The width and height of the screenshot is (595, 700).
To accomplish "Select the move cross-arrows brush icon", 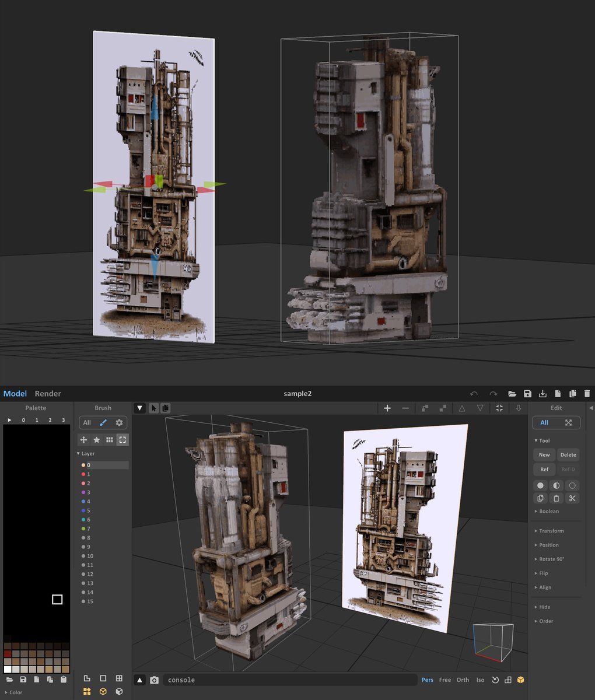I will [83, 440].
